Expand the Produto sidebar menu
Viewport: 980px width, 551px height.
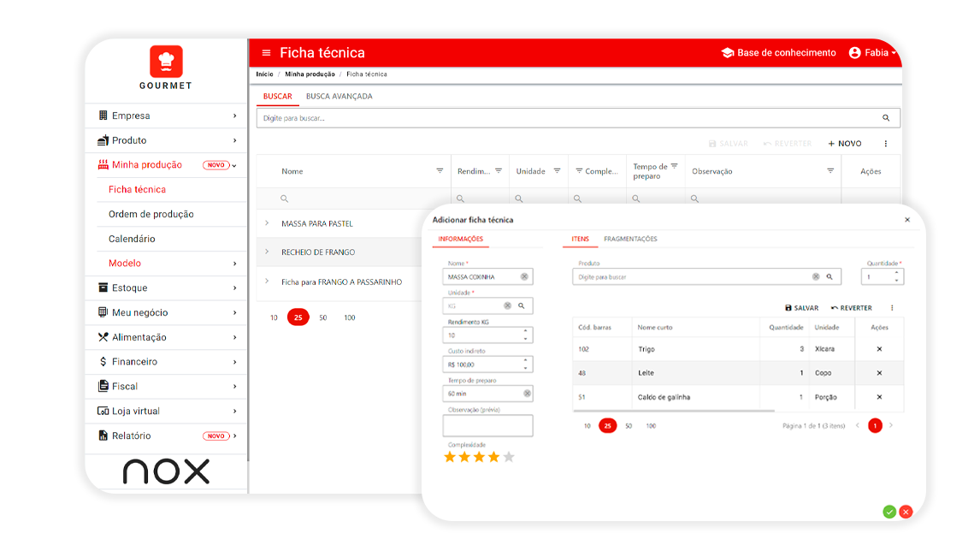coord(166,140)
